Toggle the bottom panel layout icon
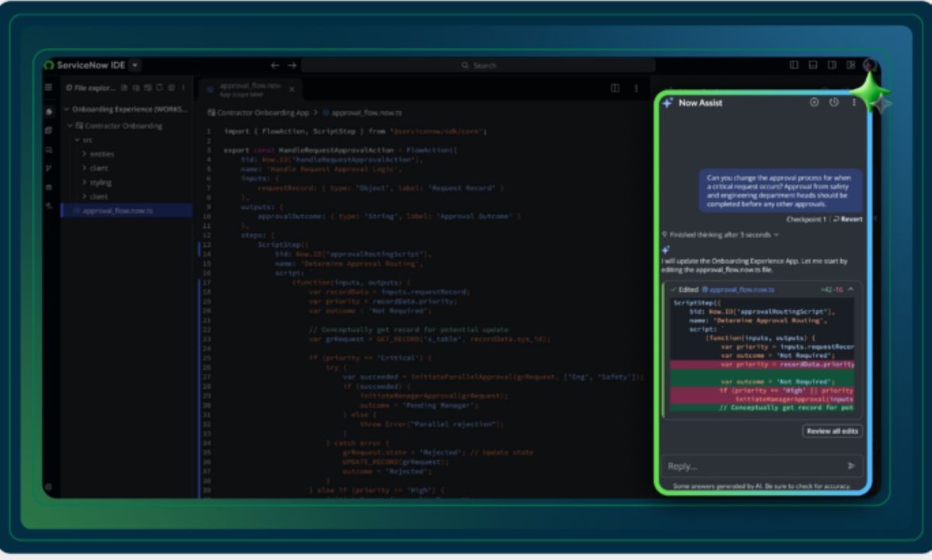932x560 pixels. coord(812,66)
